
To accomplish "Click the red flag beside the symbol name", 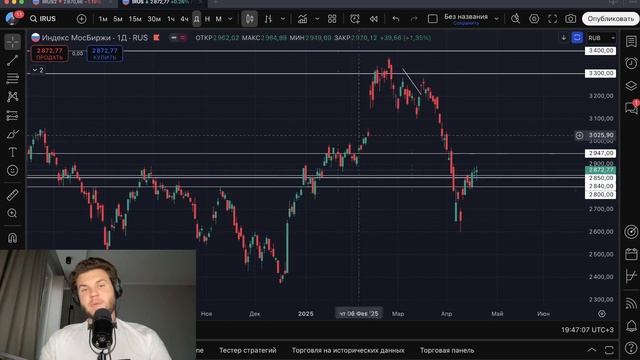I will pos(157,38).
